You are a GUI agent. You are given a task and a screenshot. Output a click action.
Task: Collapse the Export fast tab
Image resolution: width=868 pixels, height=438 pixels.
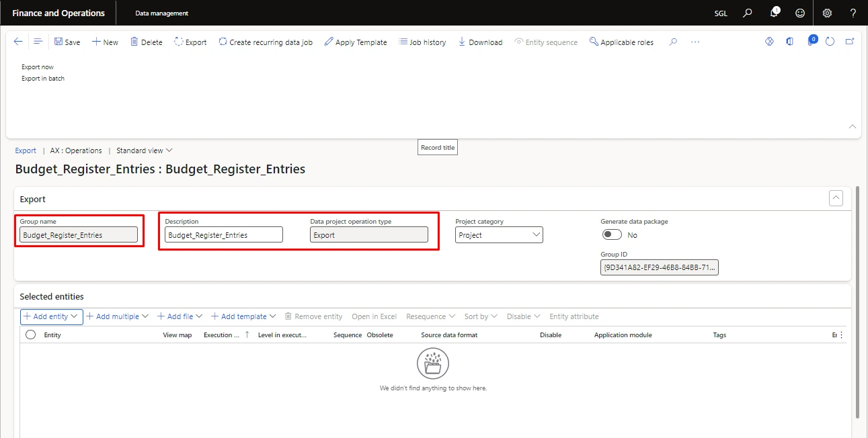coord(836,198)
